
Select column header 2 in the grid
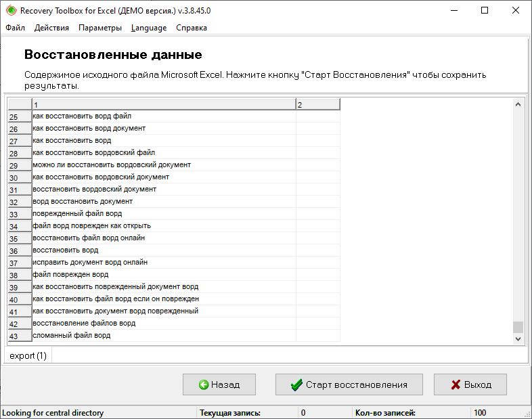tap(318, 104)
